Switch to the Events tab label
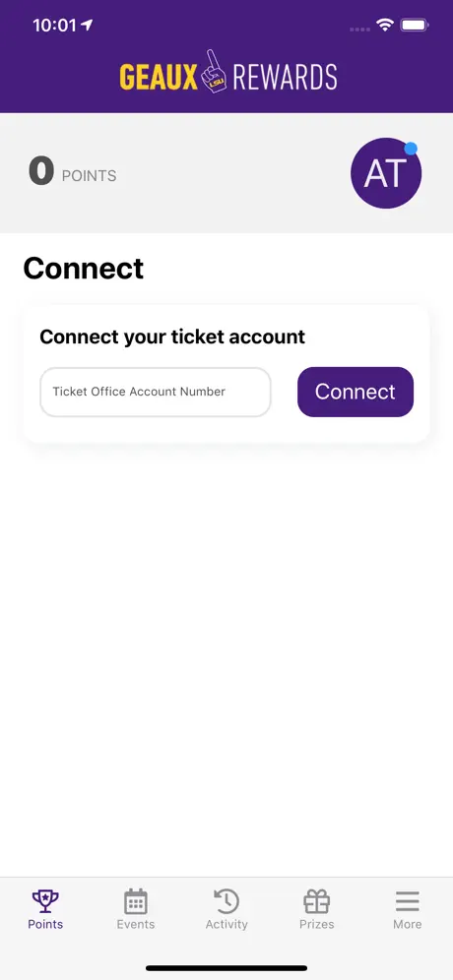453x980 pixels. pos(135,924)
